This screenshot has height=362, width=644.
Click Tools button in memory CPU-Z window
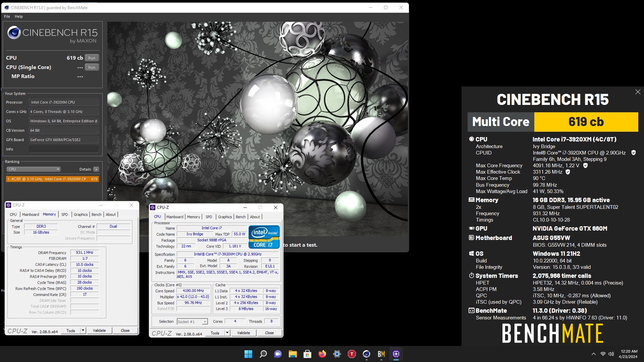click(x=71, y=331)
